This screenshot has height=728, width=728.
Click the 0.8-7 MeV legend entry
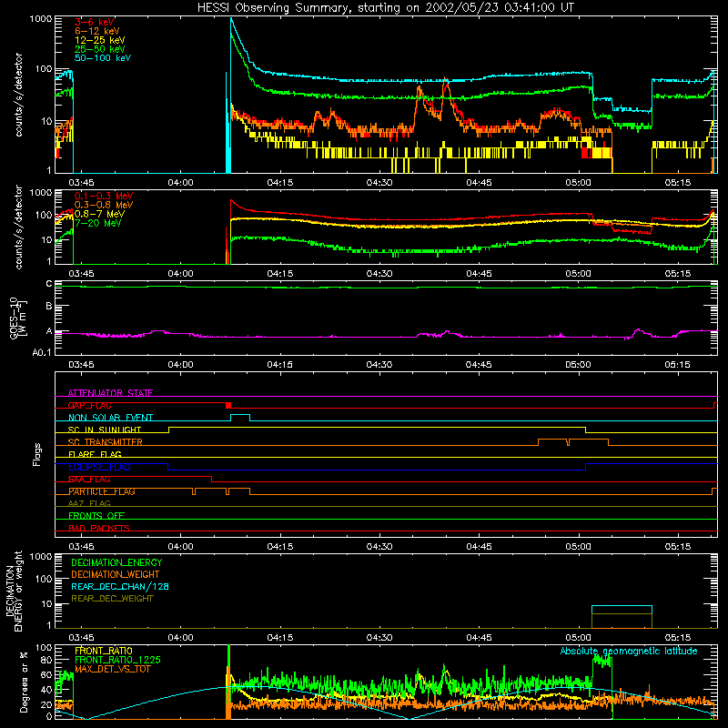pos(99,214)
